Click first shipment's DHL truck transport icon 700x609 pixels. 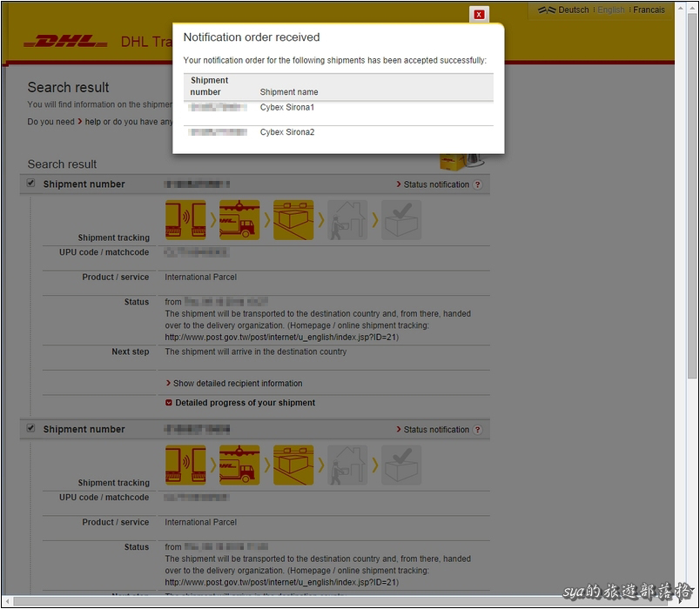tap(239, 219)
